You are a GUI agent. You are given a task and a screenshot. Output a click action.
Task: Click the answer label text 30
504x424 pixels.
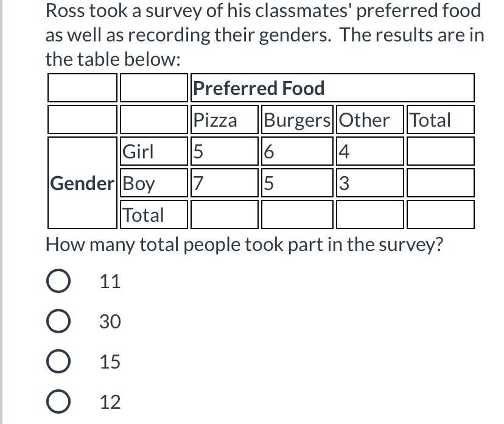110,322
